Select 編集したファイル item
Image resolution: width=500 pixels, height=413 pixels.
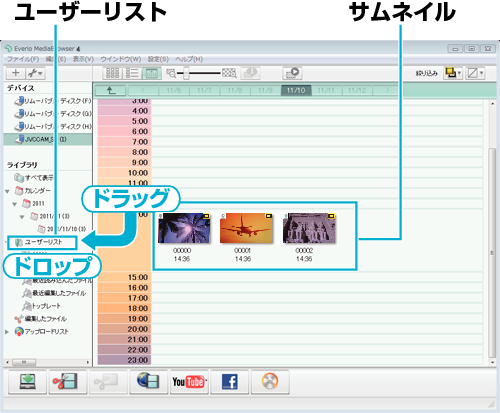pos(41,319)
